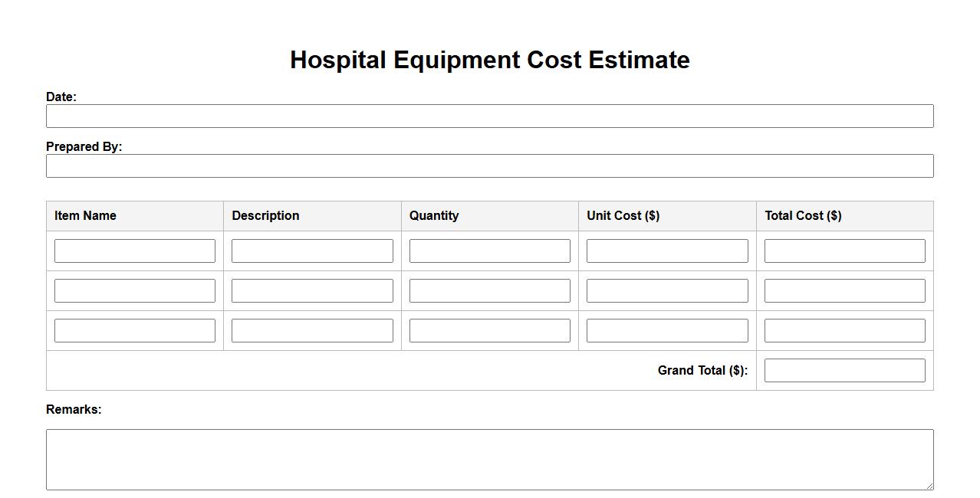The width and height of the screenshot is (980, 498).
Task: Focus the second row Description field
Action: coord(312,291)
